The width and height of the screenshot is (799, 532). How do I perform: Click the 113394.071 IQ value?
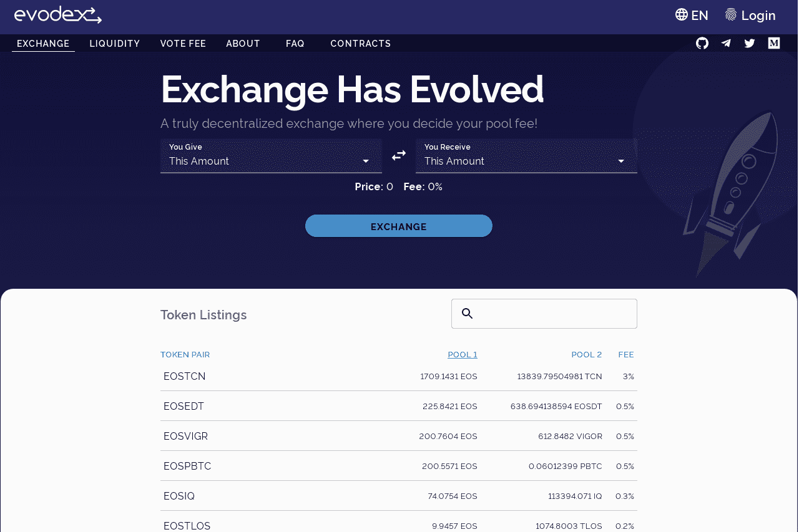pyautogui.click(x=575, y=496)
